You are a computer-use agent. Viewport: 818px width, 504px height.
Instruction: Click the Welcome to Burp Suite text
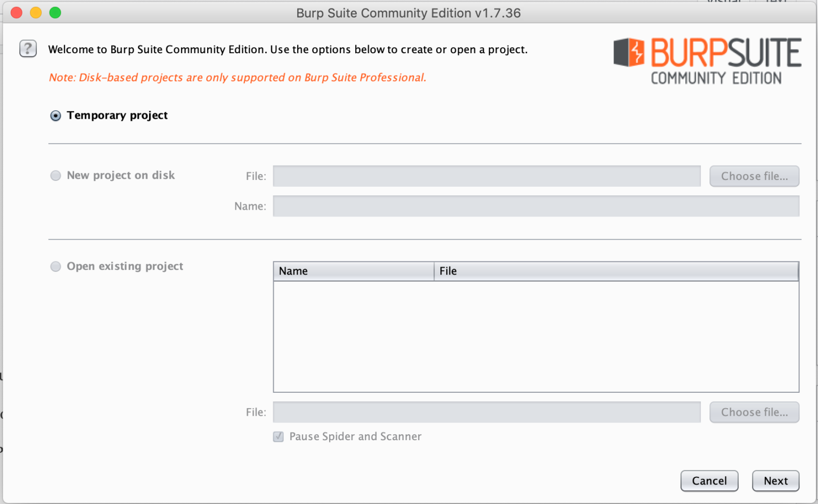tap(288, 49)
